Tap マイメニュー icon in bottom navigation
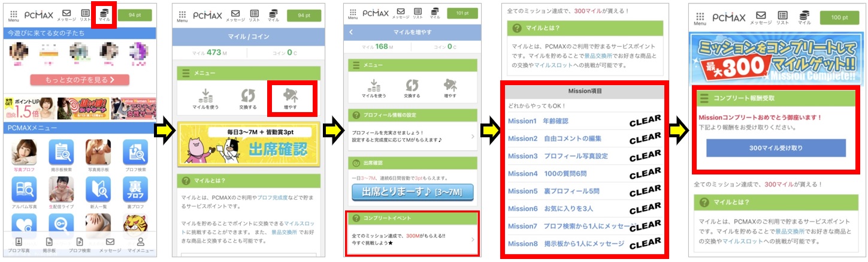This screenshot has height=262, width=868. click(141, 245)
